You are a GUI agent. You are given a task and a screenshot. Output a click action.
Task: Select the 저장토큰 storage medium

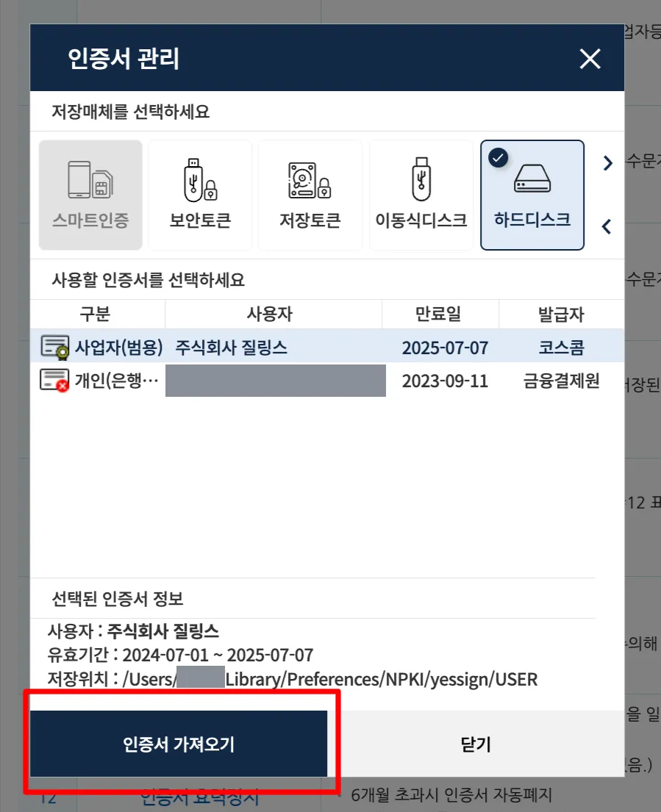[310, 195]
